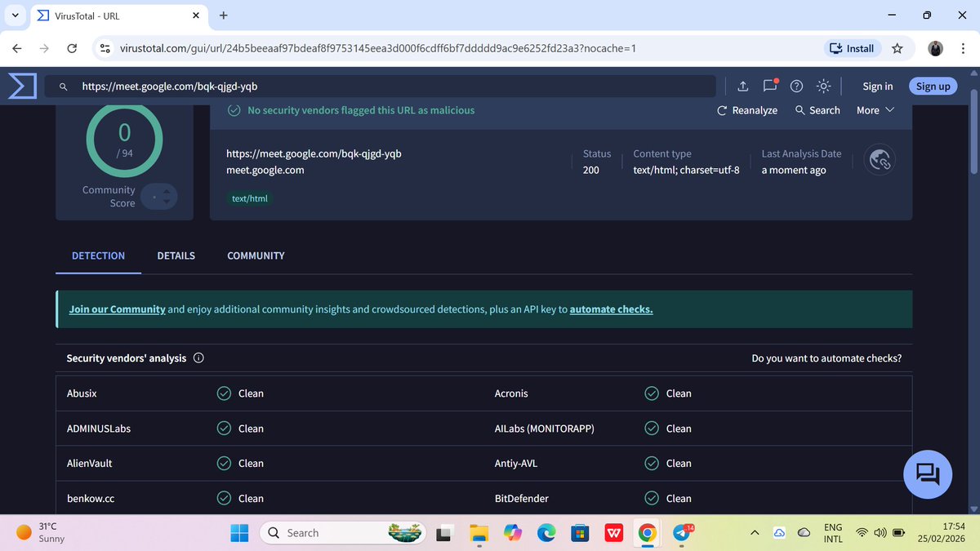Click the Clean check icon for ADMINUSLabs
Viewport: 980px width, 551px height.
pyautogui.click(x=224, y=429)
